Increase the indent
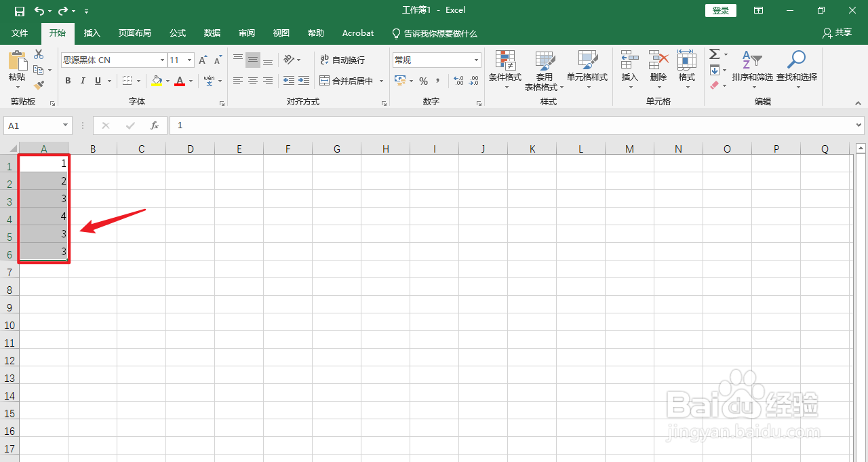Viewport: 868px width, 462px height. coord(304,81)
